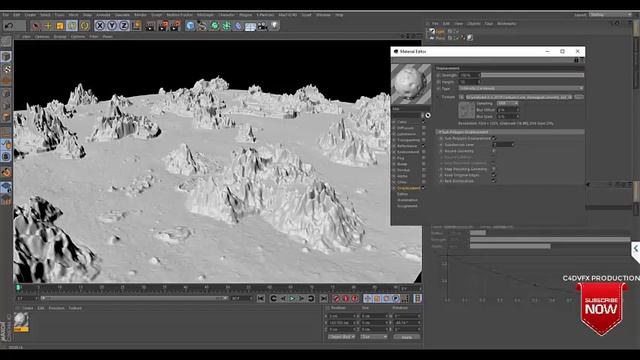The image size is (640, 360).
Task: Go to end of timeline
Action: (324, 299)
